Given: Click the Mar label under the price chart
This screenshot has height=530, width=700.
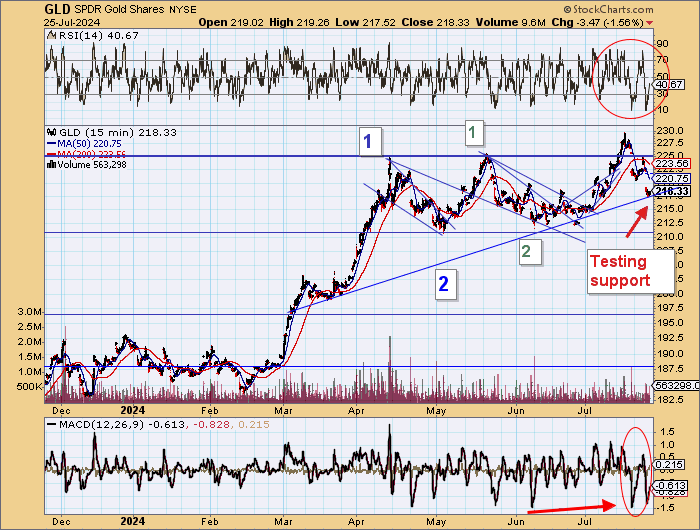Looking at the screenshot, I should [283, 410].
